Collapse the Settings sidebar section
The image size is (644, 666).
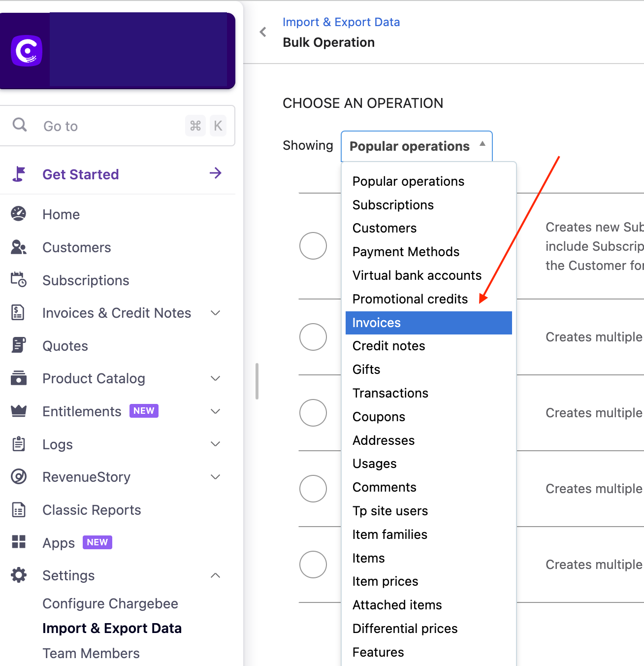(x=215, y=575)
